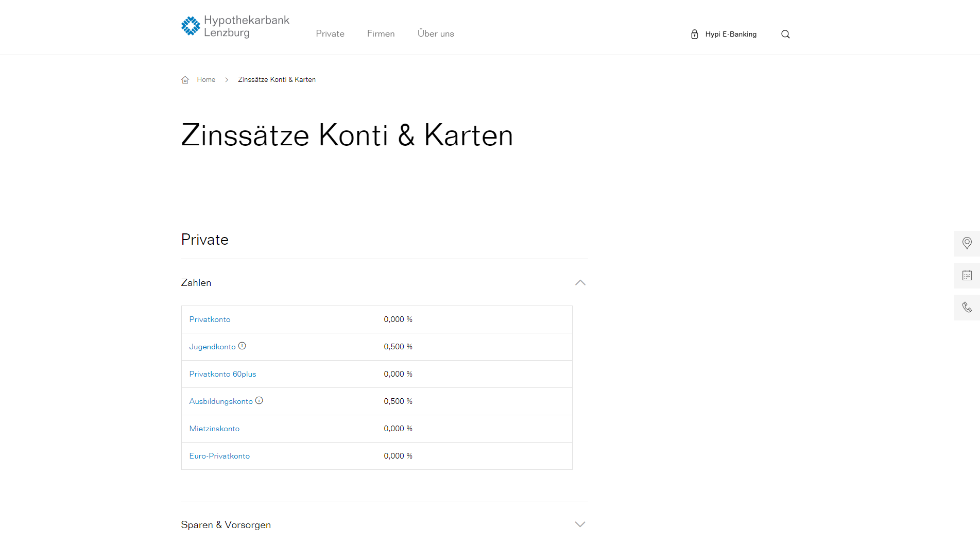Expand the Sparen & Vorsorgen chevron
Viewport: 980px width, 542px height.
point(580,524)
